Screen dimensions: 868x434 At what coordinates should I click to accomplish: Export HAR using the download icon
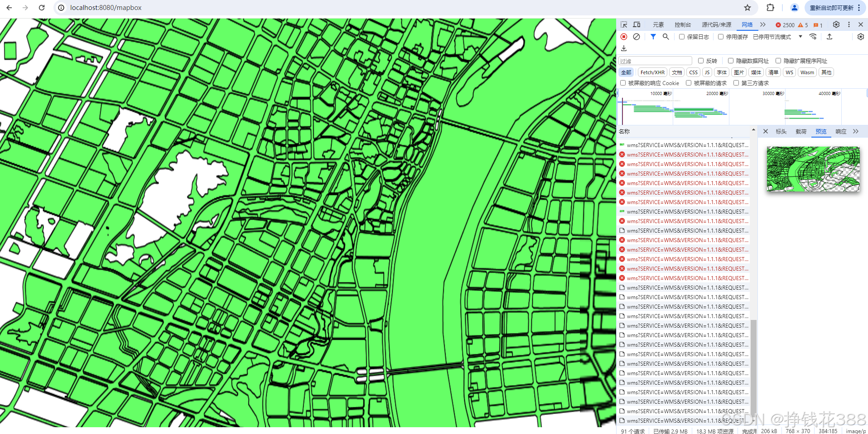point(624,48)
